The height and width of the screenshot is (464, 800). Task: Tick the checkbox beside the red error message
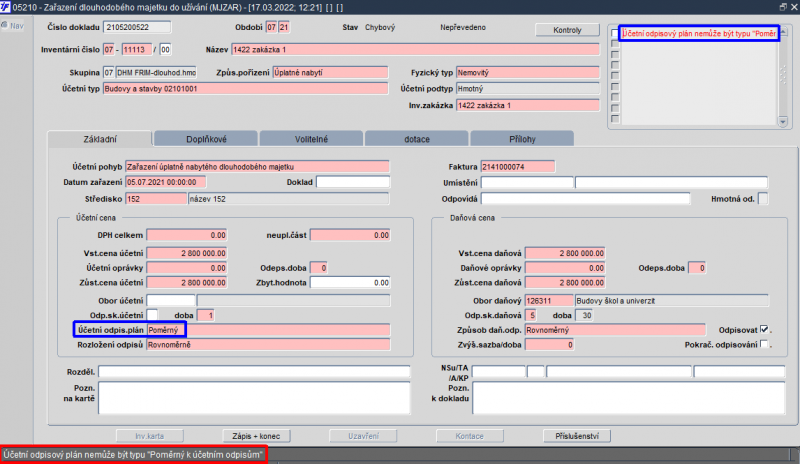pos(615,35)
